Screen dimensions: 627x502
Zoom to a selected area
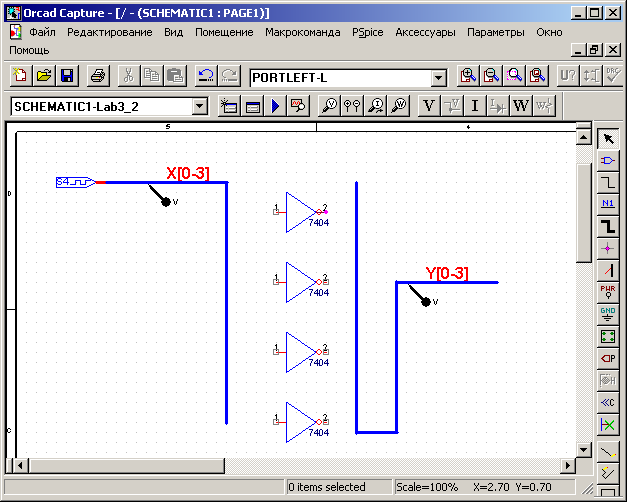pyautogui.click(x=515, y=75)
